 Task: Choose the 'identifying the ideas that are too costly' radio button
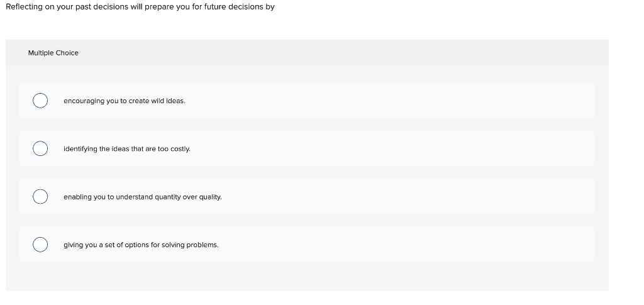coord(40,149)
